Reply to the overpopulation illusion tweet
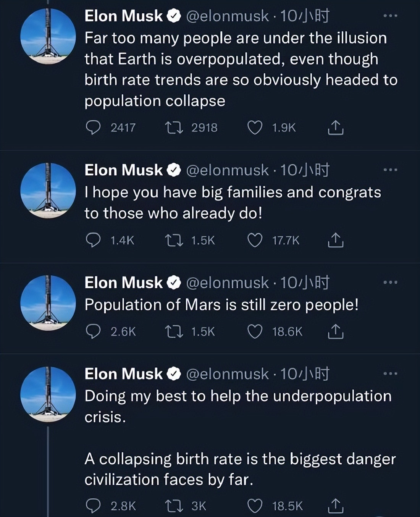 tap(93, 128)
